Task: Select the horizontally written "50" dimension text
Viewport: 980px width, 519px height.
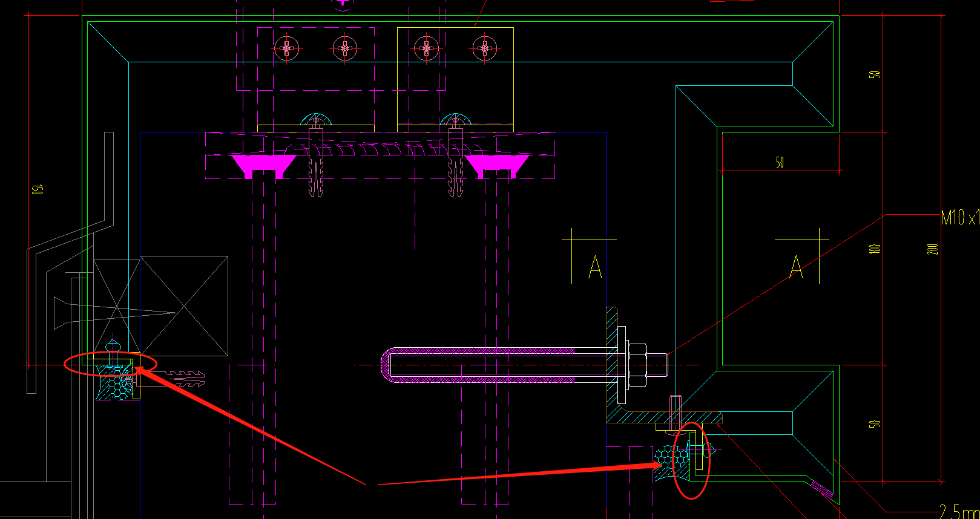Action: click(x=780, y=162)
